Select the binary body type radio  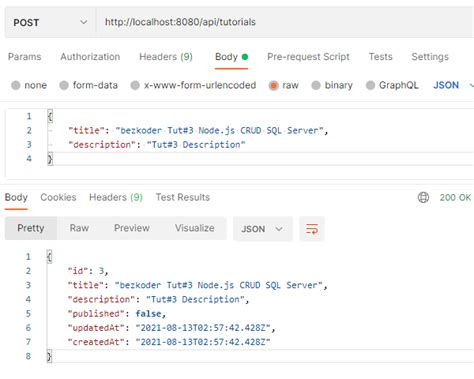pyautogui.click(x=316, y=85)
